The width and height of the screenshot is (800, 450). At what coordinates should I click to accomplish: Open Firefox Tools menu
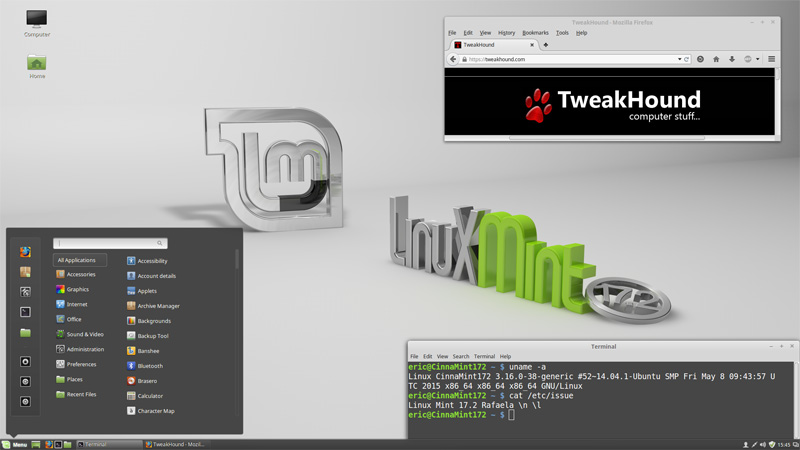pyautogui.click(x=562, y=33)
